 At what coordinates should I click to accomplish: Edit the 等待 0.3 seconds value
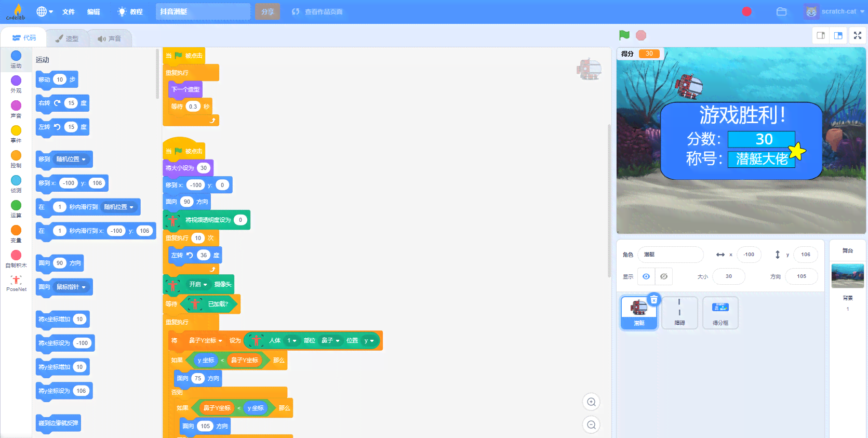point(193,107)
